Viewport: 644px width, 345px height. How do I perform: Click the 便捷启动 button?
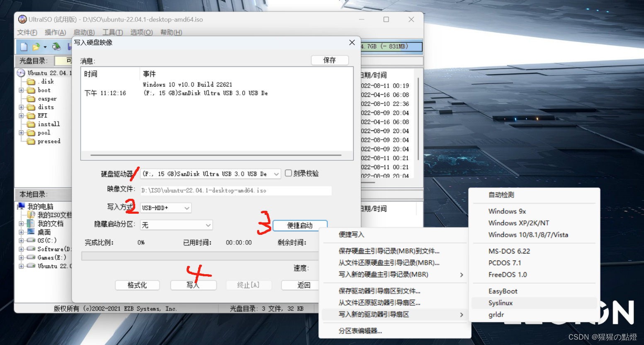pos(300,225)
